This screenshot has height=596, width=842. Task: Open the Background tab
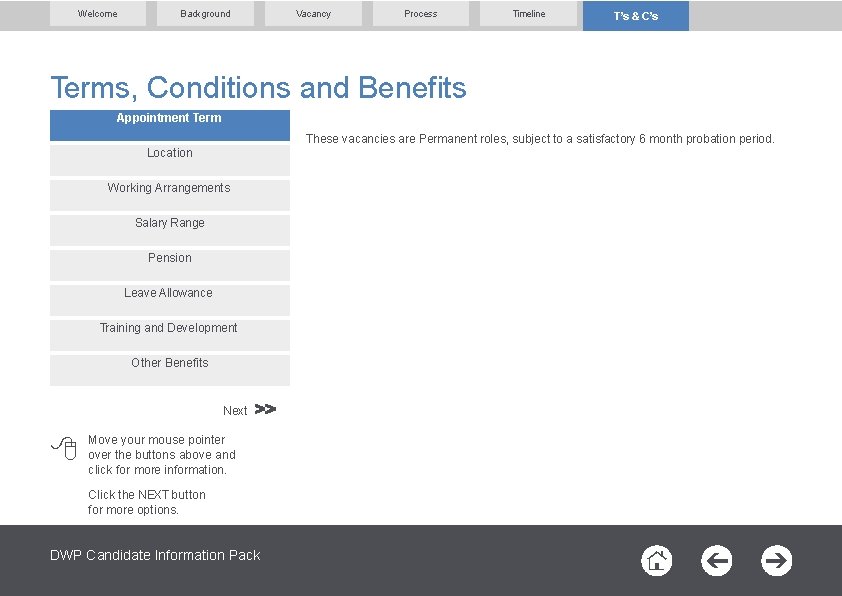(x=205, y=14)
